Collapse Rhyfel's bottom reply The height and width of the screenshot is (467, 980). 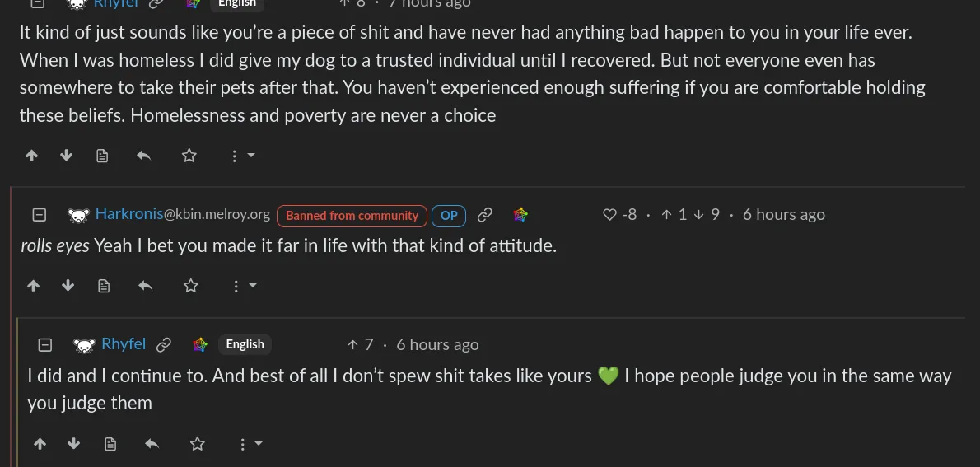[45, 344]
